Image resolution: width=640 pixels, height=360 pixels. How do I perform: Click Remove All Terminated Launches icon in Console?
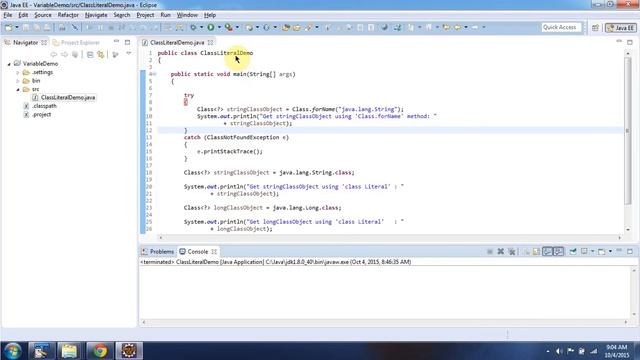click(x=511, y=251)
